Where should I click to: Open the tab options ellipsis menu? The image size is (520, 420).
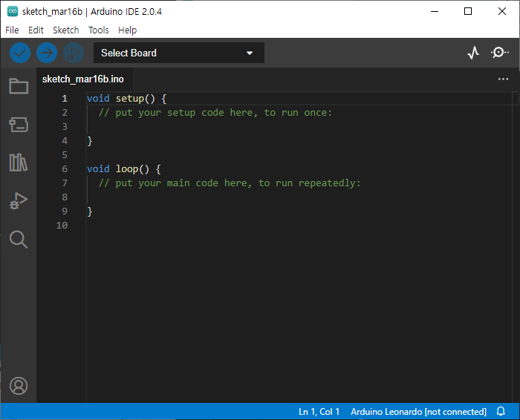click(x=503, y=79)
